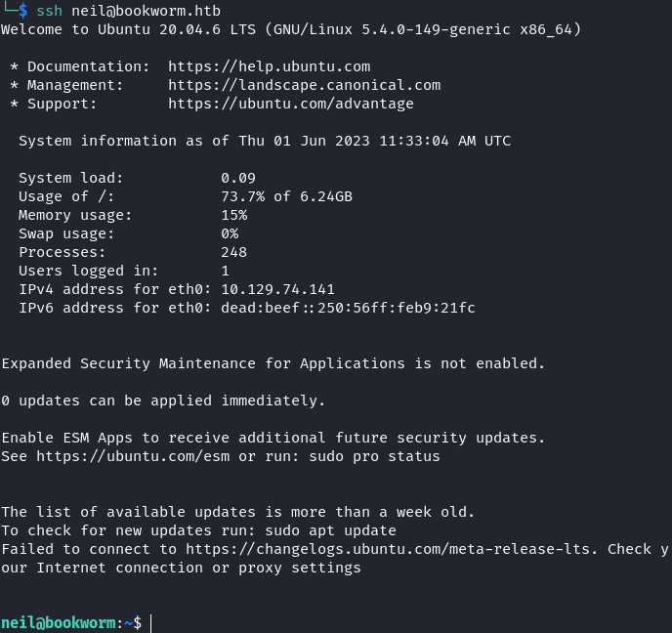
Task: Open the landscape.canonical.com management link
Action: pos(304,85)
